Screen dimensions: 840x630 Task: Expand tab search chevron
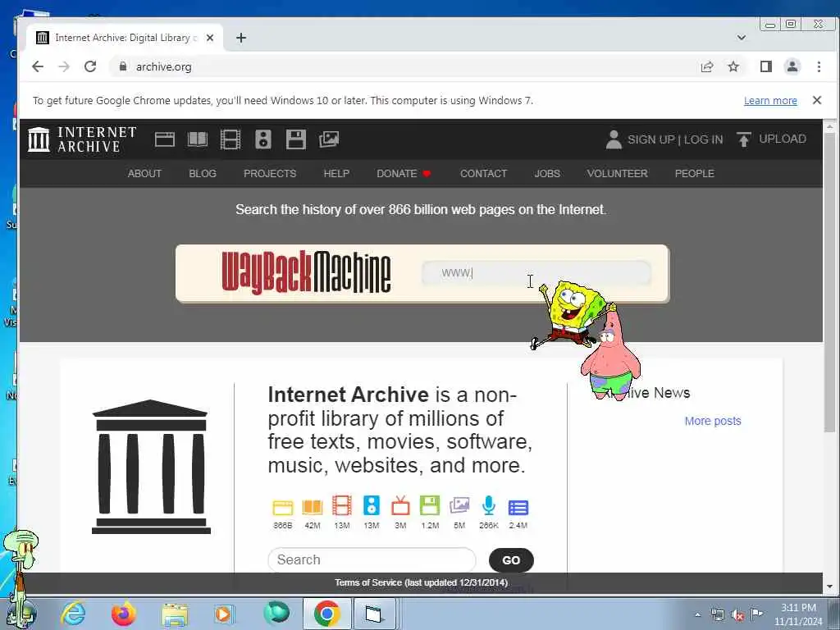point(742,38)
